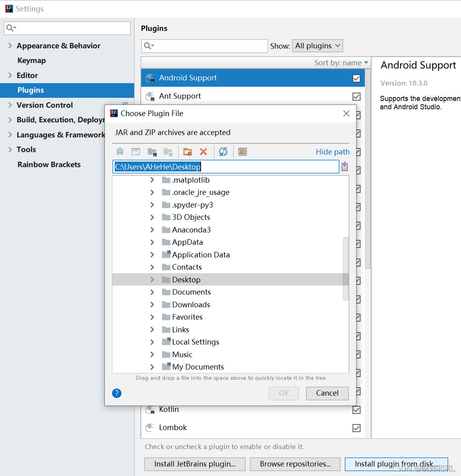
Task: Open recent path history icon beside path field
Action: click(345, 166)
